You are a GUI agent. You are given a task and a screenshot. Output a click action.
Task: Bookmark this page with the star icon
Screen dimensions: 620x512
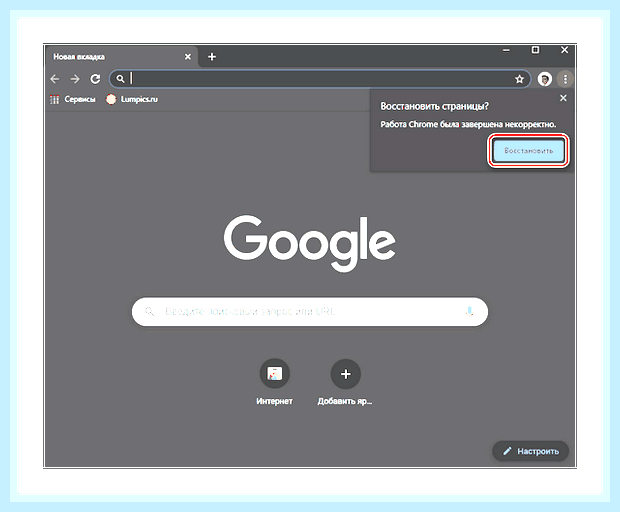click(519, 79)
